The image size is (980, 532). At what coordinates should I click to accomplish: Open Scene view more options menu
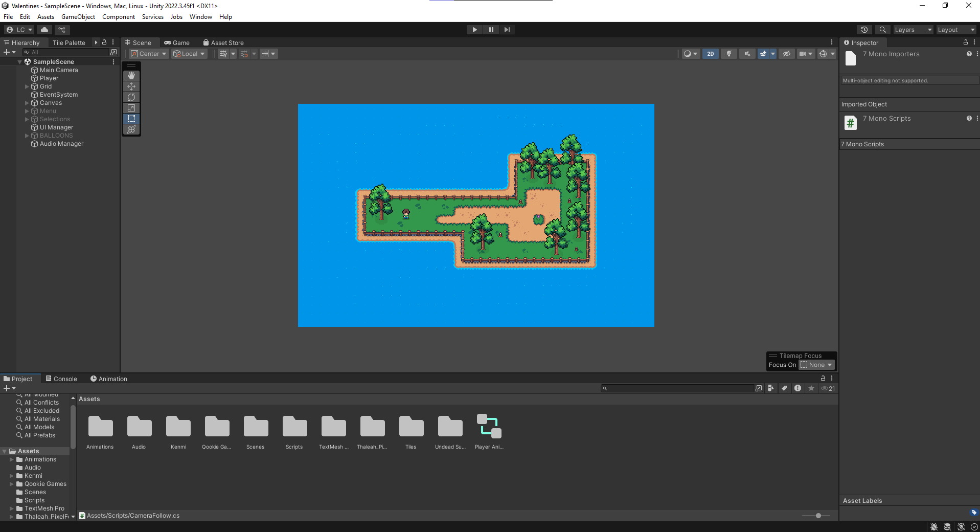[x=832, y=42]
